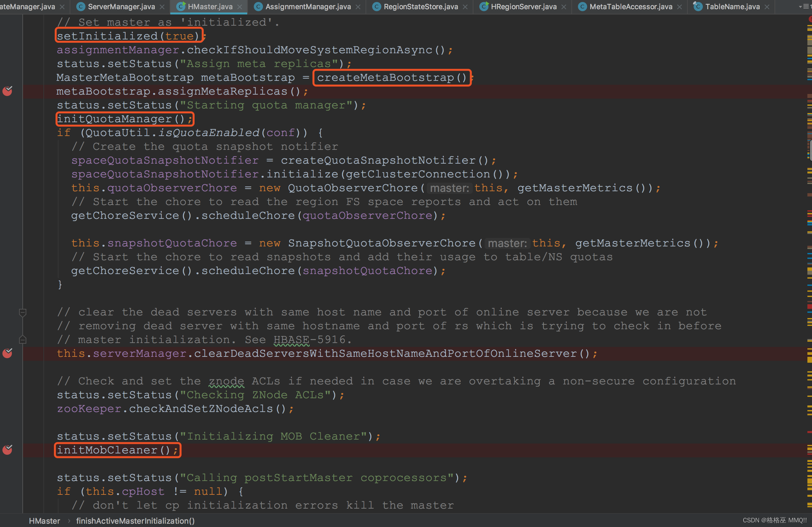Screen dimensions: 812x527
Task: Click the HRegionServer.java class icon
Action: tap(484, 7)
